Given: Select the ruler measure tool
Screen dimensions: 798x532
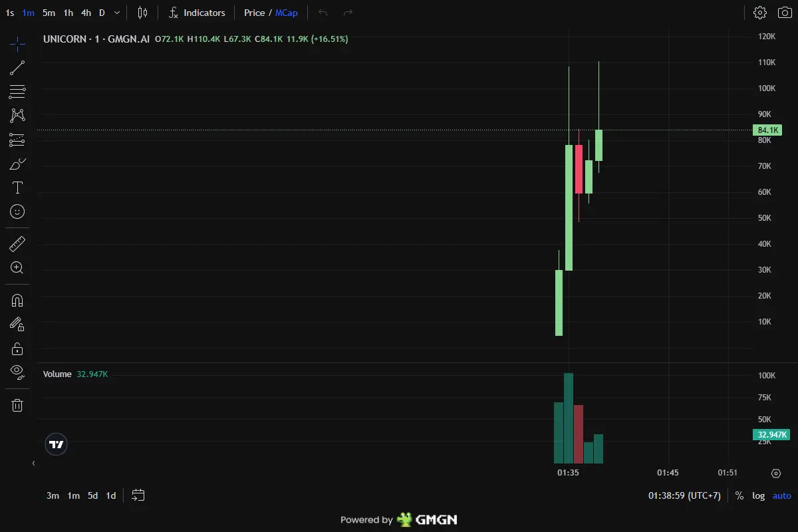Looking at the screenshot, I should 17,244.
